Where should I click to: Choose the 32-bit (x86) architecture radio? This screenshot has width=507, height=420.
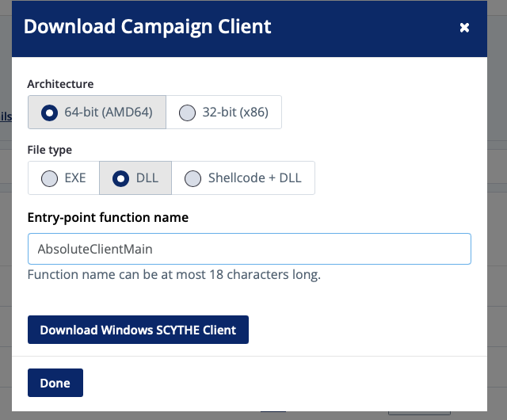[223, 113]
